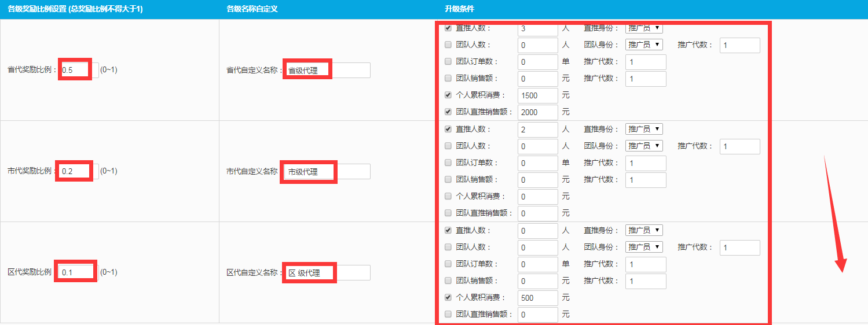Expand 团队身份 dropdown in 市代 section
The width and height of the screenshot is (868, 325).
click(x=644, y=146)
